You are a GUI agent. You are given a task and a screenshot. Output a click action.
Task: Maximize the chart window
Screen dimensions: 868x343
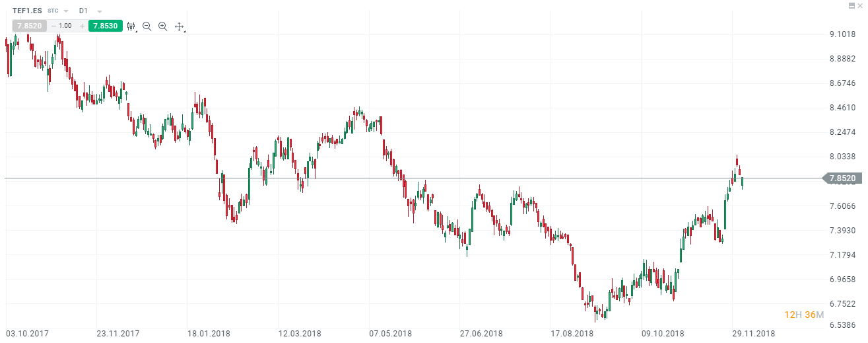point(851,5)
